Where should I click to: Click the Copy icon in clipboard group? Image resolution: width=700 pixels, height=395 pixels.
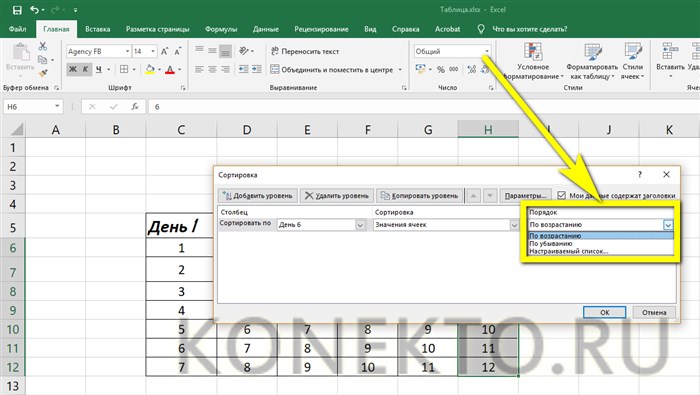42,59
